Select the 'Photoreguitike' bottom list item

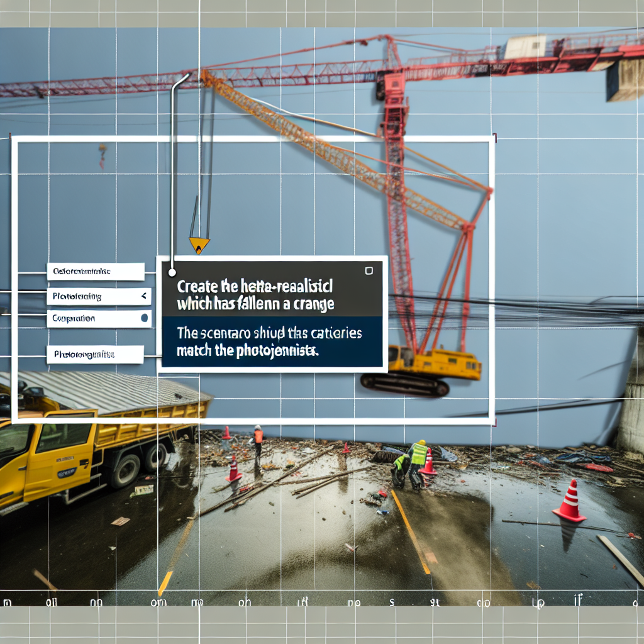[94, 355]
